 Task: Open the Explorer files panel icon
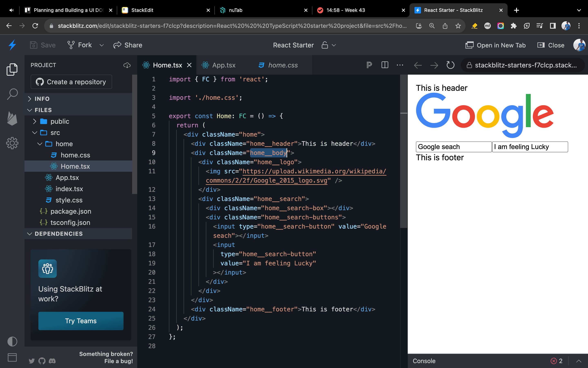[12, 69]
